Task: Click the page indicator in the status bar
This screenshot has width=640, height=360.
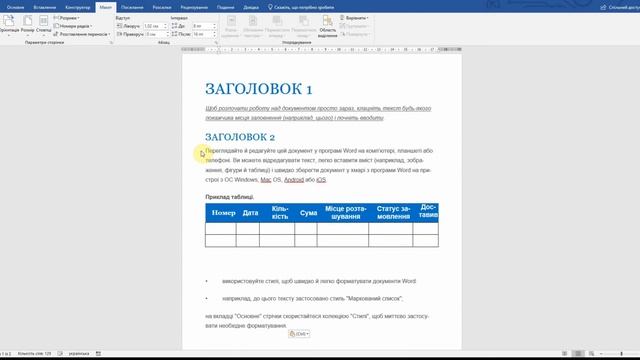Action: (6, 354)
